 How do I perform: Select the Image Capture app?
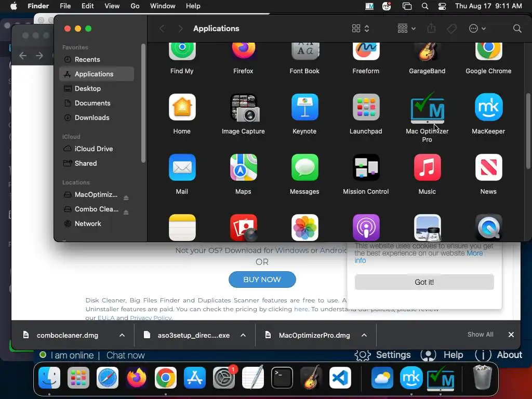[x=245, y=108]
